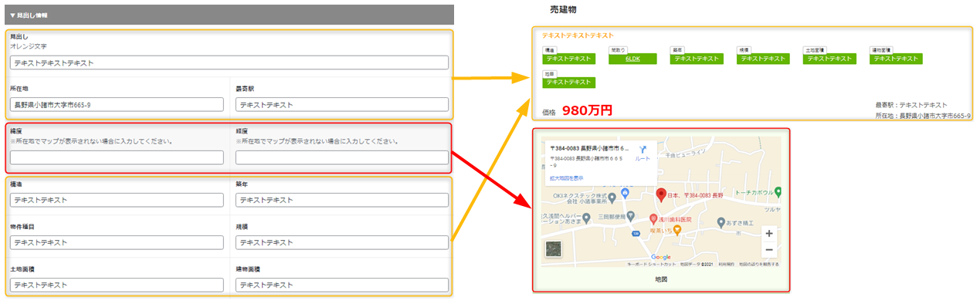Click the 構造 structure input field
The height and width of the screenshot is (304, 980).
117,200
